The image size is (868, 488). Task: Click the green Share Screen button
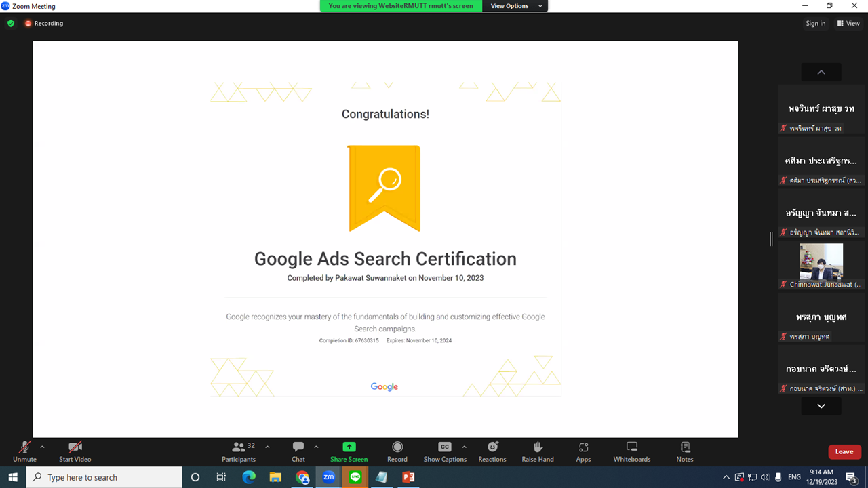349,451
